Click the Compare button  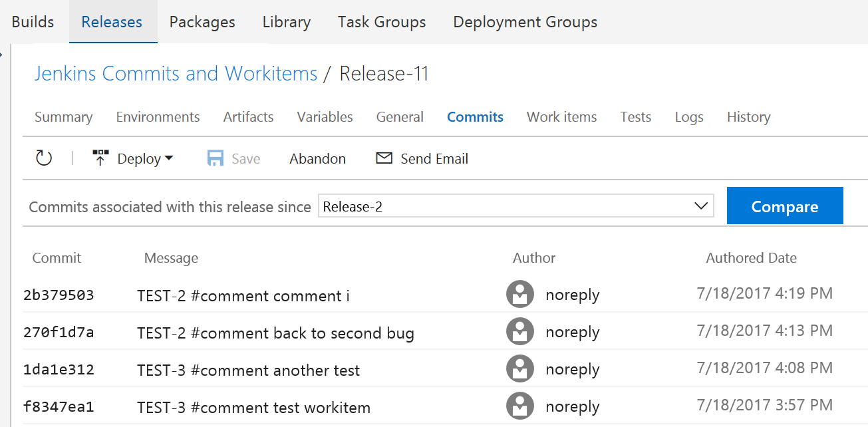(785, 206)
